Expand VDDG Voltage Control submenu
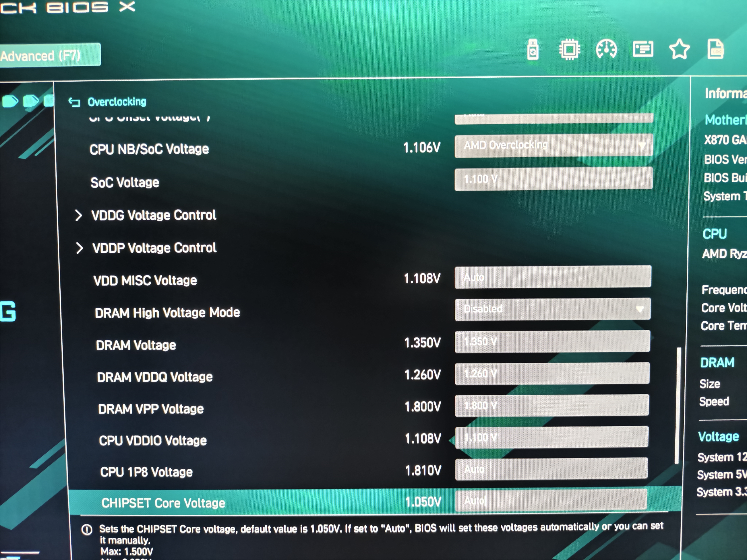 point(154,215)
